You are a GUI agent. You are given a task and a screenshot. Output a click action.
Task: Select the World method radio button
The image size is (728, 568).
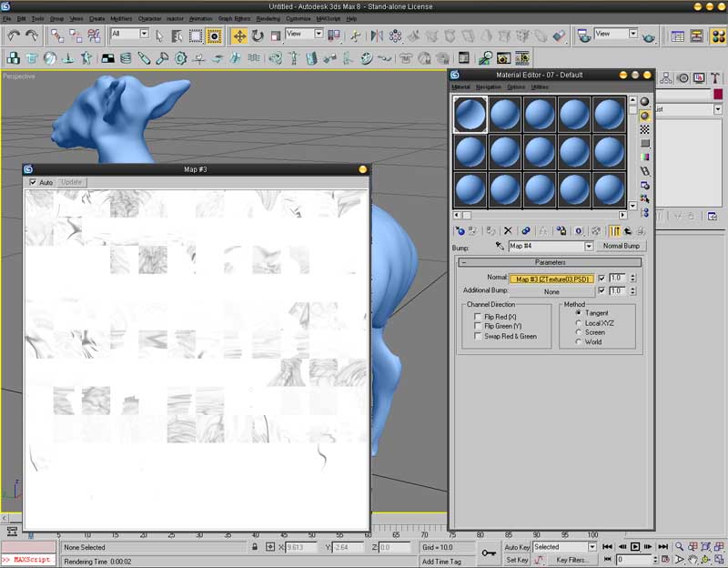point(579,342)
